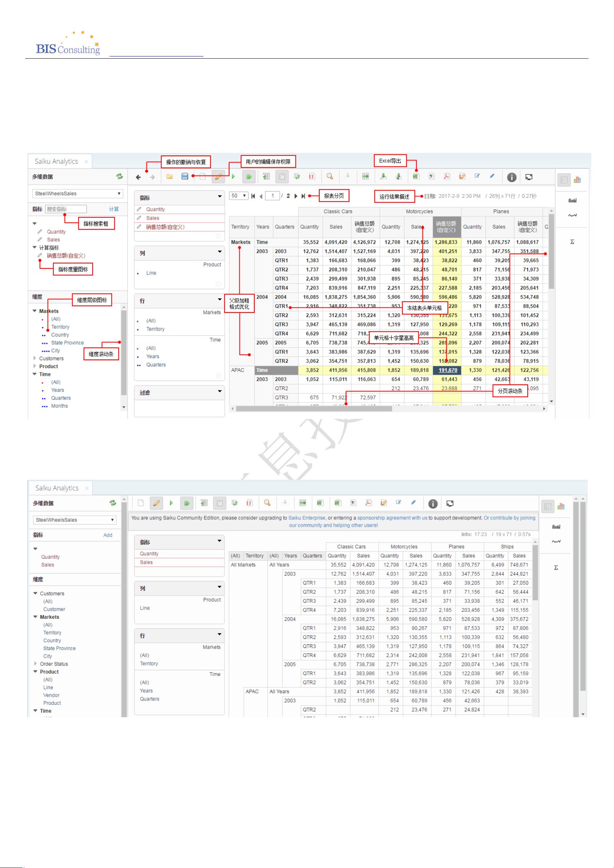Expand Customers dimension in upper screenshot tree
This screenshot has width=614, height=868.
[35, 358]
